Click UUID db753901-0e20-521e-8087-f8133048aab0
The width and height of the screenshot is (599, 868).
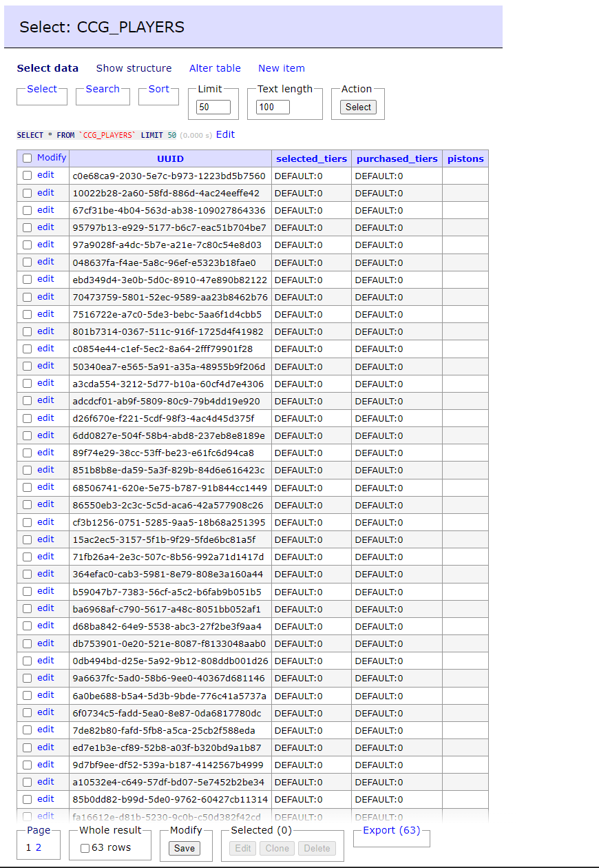pyautogui.click(x=169, y=643)
